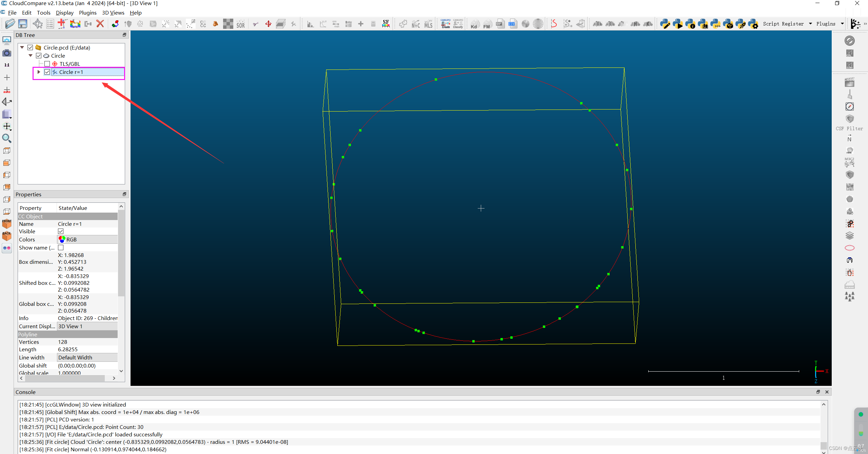The height and width of the screenshot is (454, 868).
Task: Float the Properties panel
Action: point(124,194)
